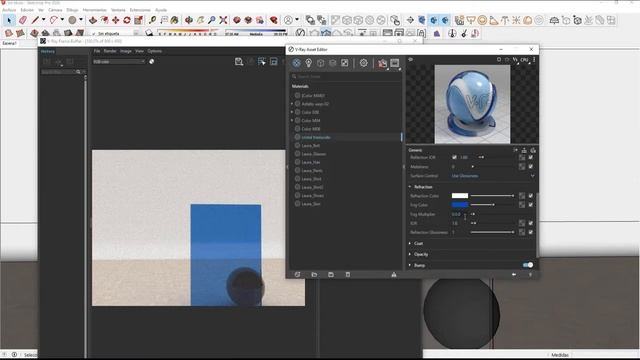Select the Move tool with red arrows
Screen dimensions: 640x360
point(116,20)
